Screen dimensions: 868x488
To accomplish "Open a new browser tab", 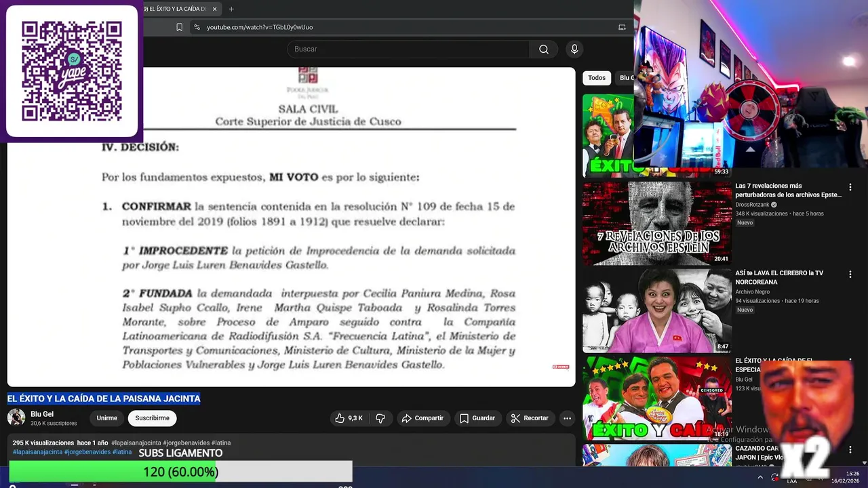I will 231,9.
